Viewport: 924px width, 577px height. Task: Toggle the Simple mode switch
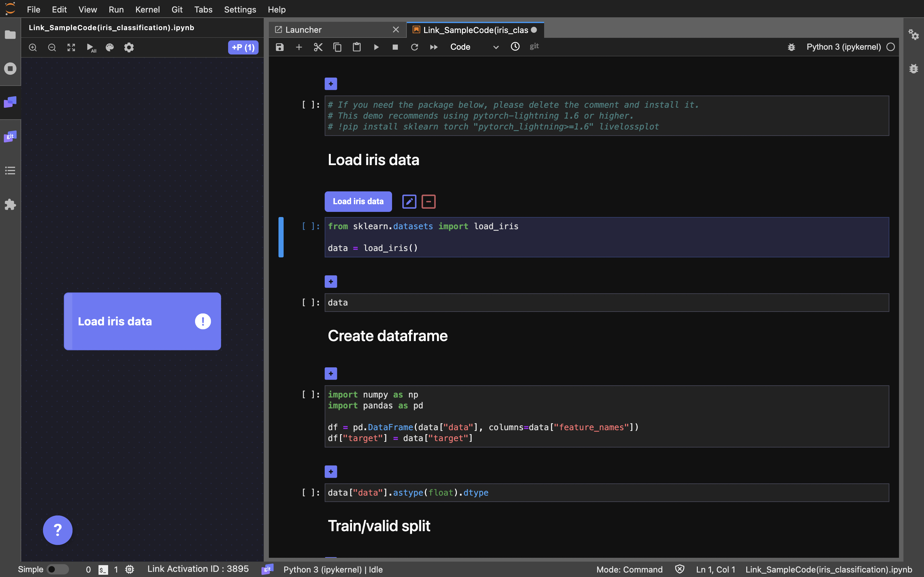[x=57, y=569]
